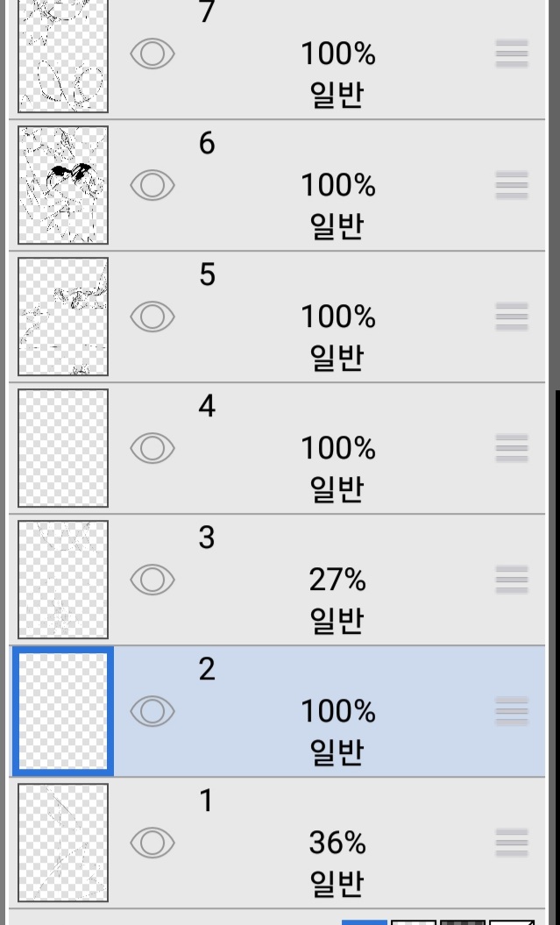The height and width of the screenshot is (925, 560).
Task: Hide the 27% opacity layer 3
Action: [x=152, y=580]
